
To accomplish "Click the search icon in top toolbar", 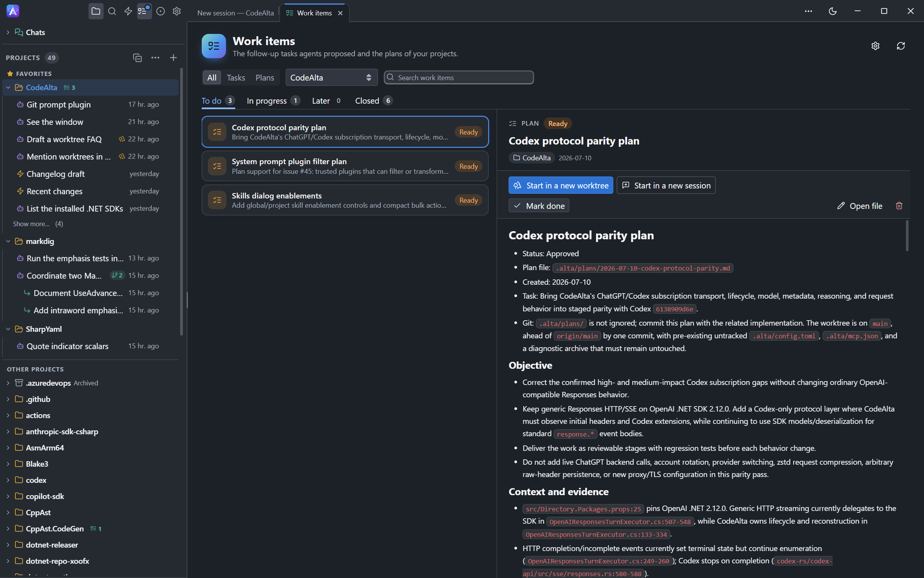I will [x=112, y=11].
